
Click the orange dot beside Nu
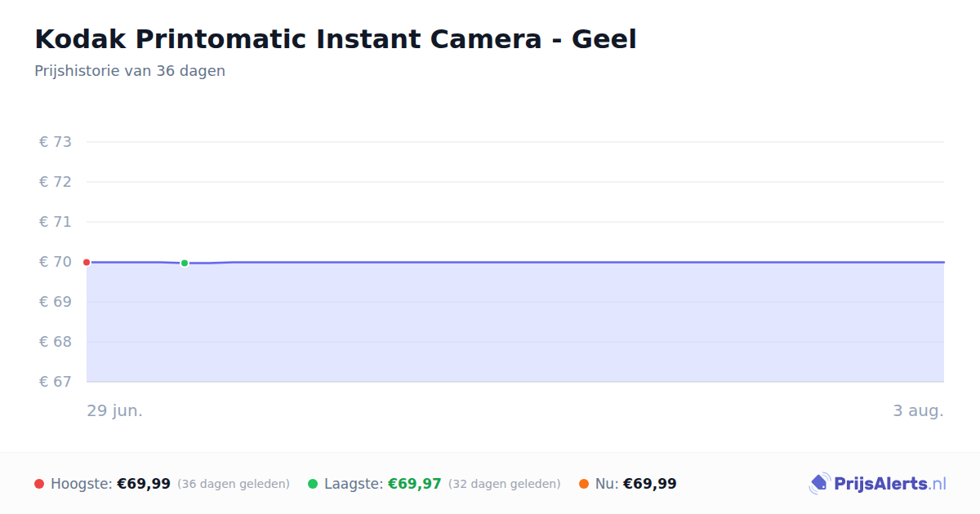584,484
